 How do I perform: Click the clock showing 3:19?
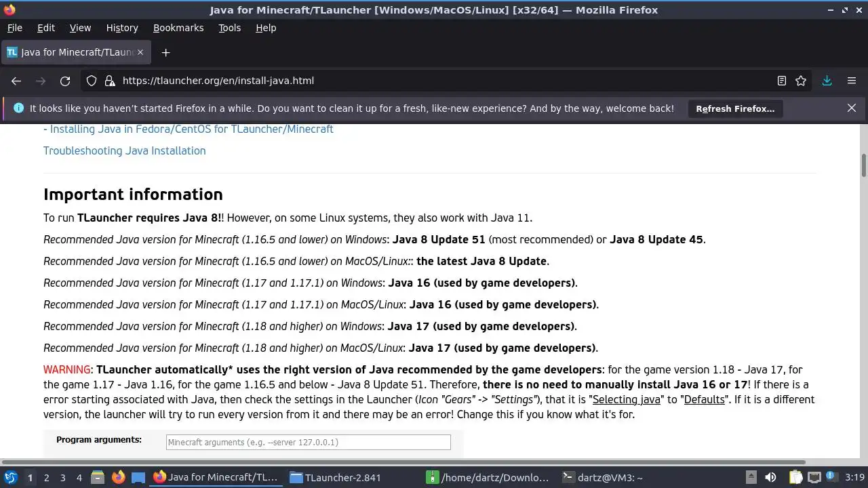854,477
